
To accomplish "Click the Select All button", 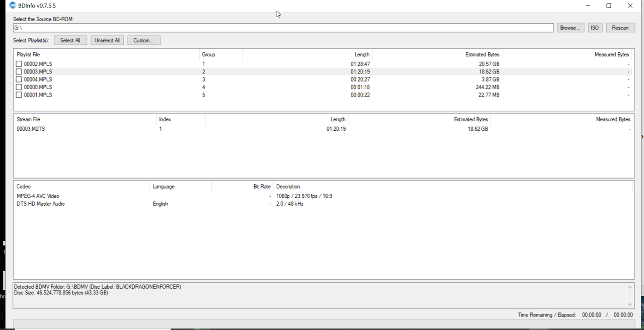I will pos(70,40).
